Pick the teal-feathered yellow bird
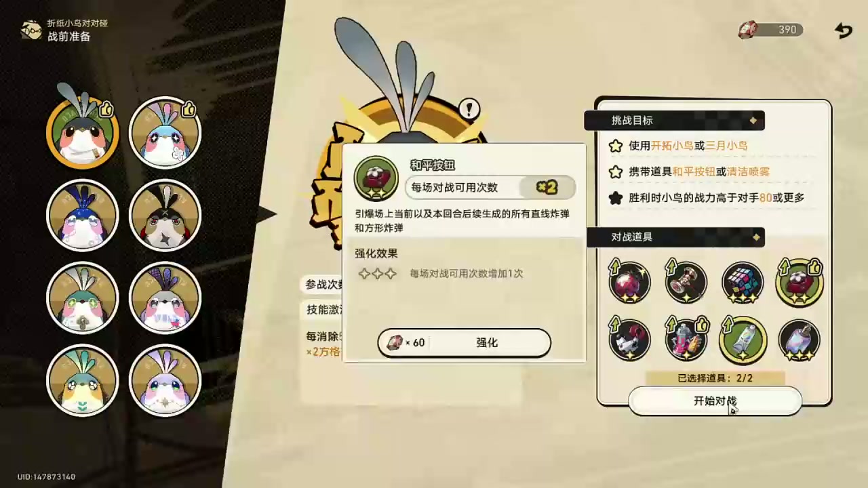The image size is (868, 488). click(x=83, y=381)
